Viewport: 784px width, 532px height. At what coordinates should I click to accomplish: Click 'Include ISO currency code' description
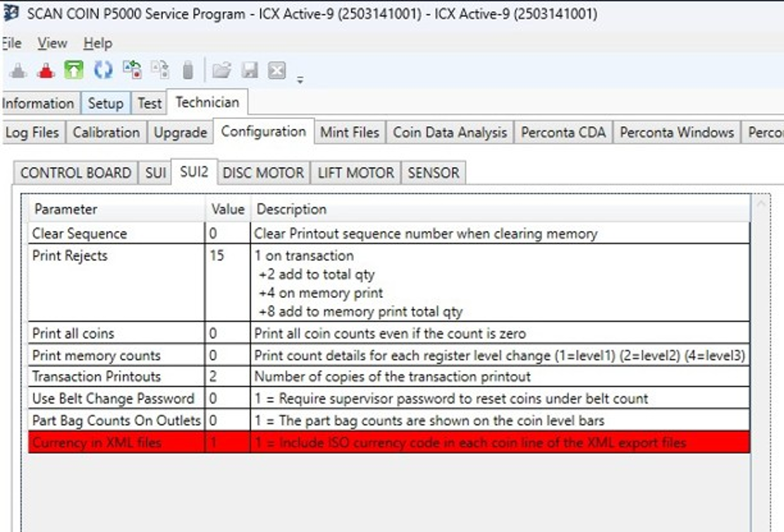470,443
